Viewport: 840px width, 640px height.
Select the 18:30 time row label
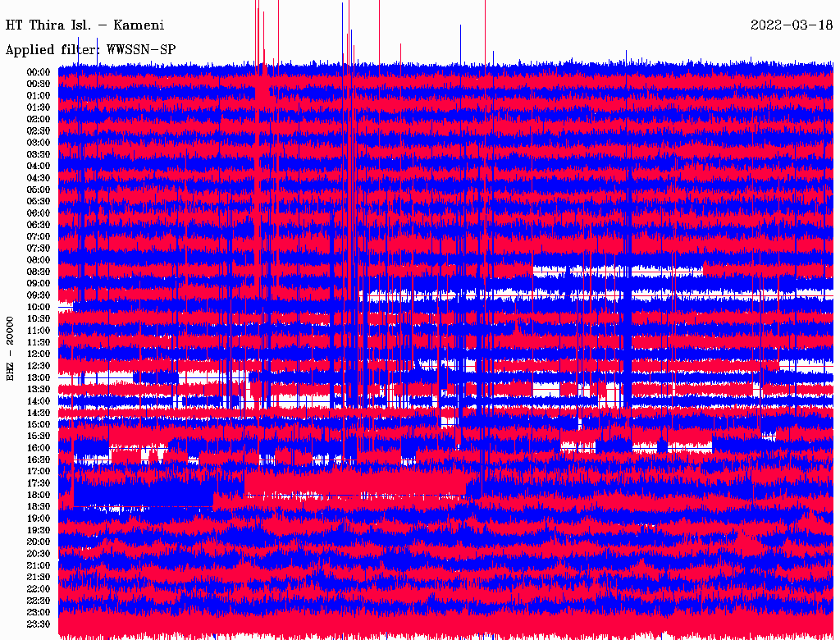point(39,507)
